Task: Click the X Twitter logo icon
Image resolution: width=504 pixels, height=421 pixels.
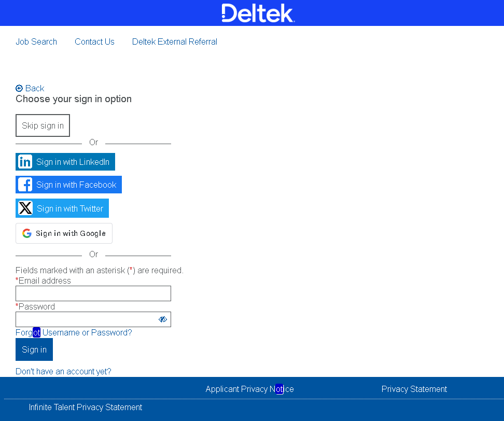Action: point(25,208)
